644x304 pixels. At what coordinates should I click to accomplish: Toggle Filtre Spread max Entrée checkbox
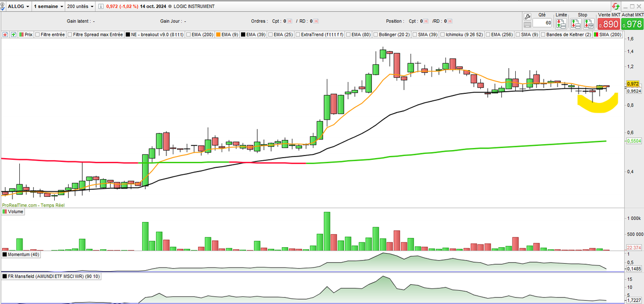[x=70, y=34]
